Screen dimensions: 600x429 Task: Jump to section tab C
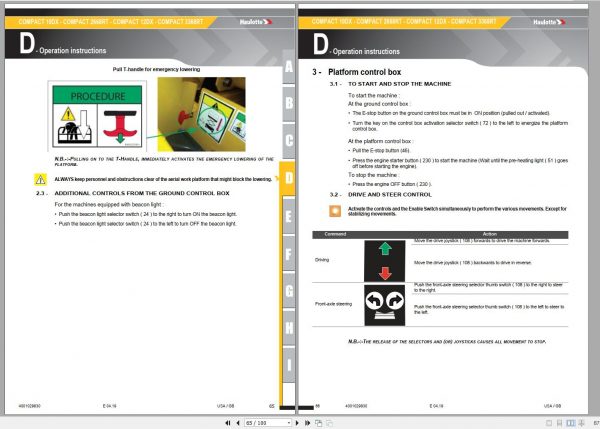click(289, 140)
